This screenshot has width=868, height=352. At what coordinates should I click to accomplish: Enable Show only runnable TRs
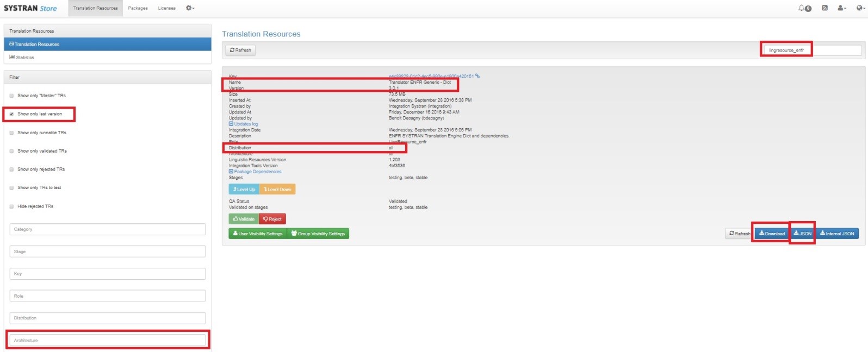coord(11,133)
